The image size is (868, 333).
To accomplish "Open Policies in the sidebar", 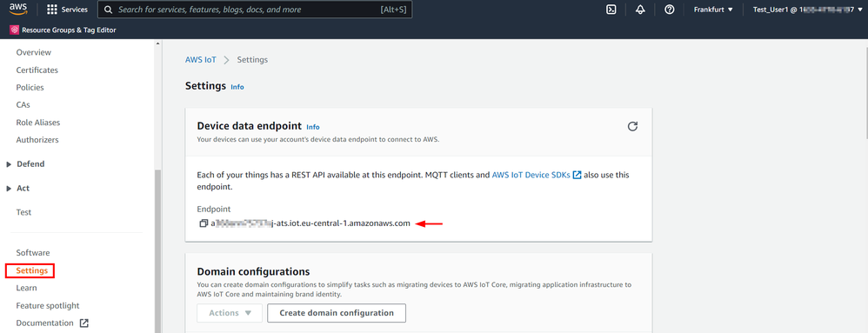I will (x=30, y=88).
